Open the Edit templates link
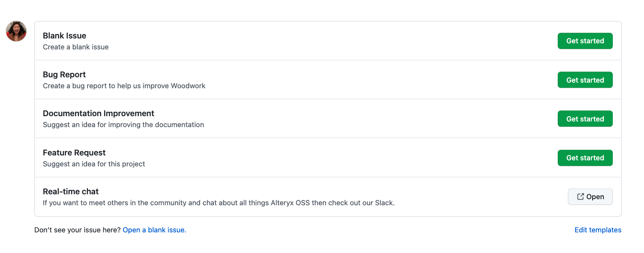This screenshot has height=253, width=644. coord(598,230)
